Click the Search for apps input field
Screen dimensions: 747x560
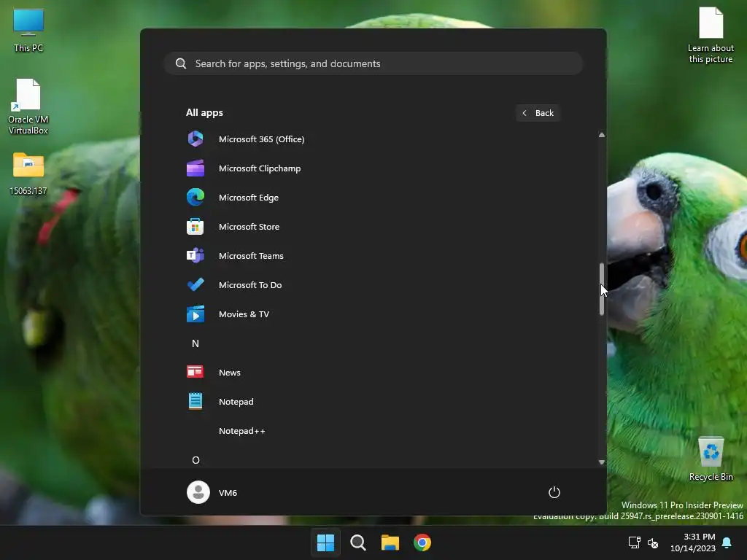click(x=373, y=63)
